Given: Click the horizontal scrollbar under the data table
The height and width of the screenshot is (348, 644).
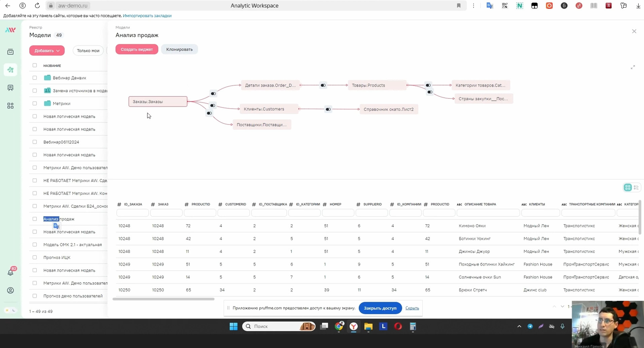Looking at the screenshot, I should click(x=163, y=299).
